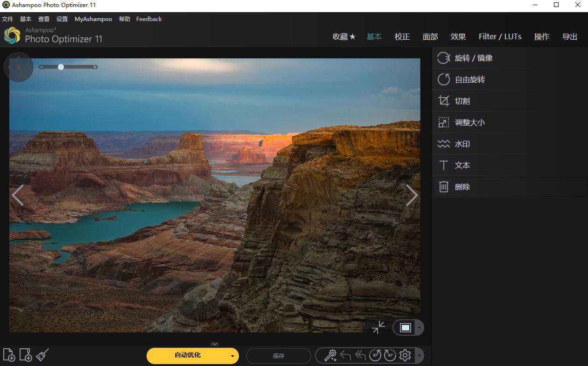Select the 调整大小 resize tool
This screenshot has width=588, height=366.
click(469, 122)
